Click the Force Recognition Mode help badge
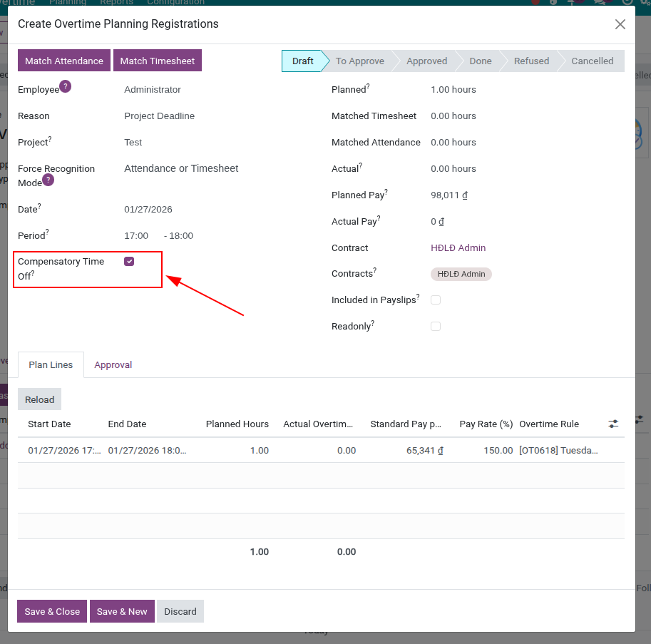The width and height of the screenshot is (651, 644). 46,178
